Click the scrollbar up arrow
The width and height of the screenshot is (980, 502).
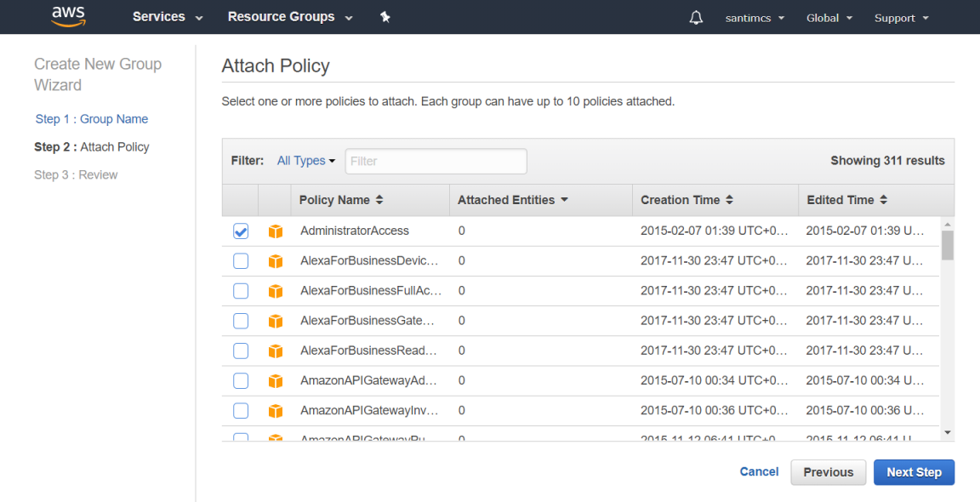point(948,224)
